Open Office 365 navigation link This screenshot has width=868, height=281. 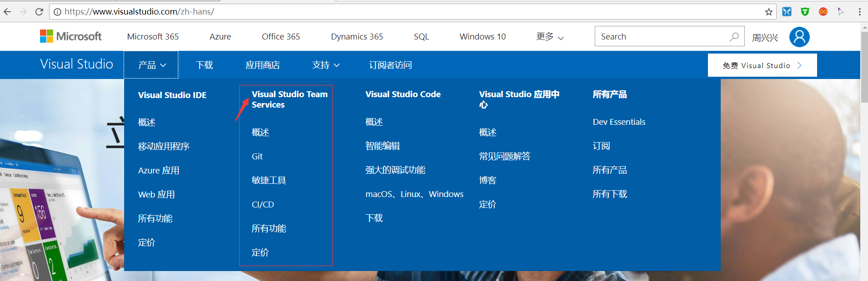(x=281, y=37)
